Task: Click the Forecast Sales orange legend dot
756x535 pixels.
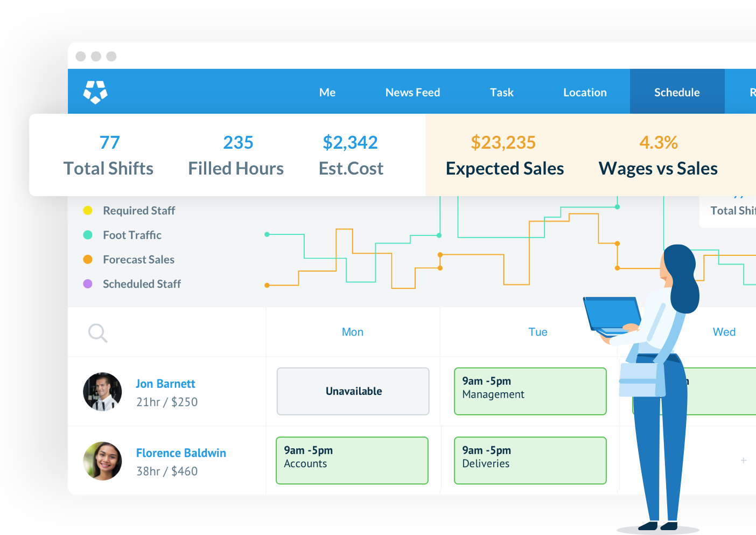Action: coord(88,259)
